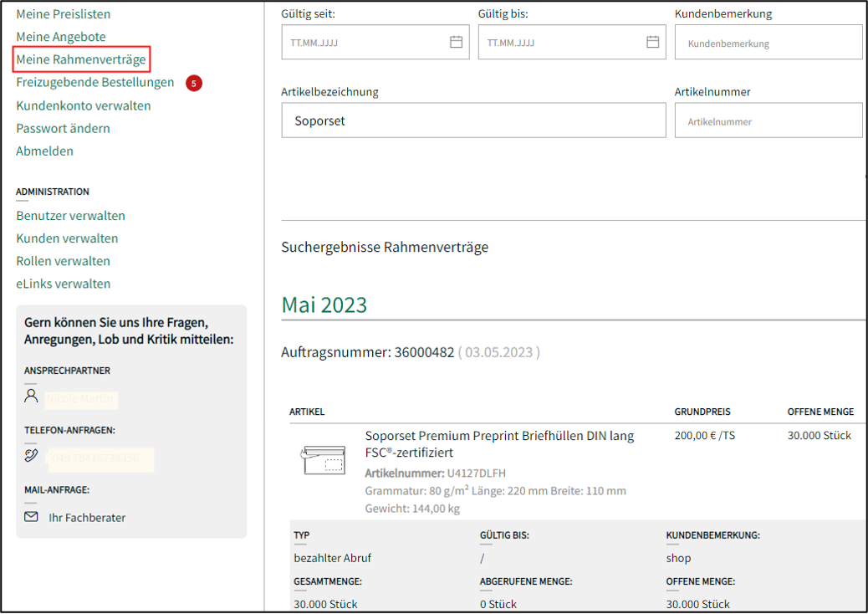Image resolution: width=868 pixels, height=614 pixels.
Task: Open calendar icon in Gültig seit field
Action: (x=456, y=42)
